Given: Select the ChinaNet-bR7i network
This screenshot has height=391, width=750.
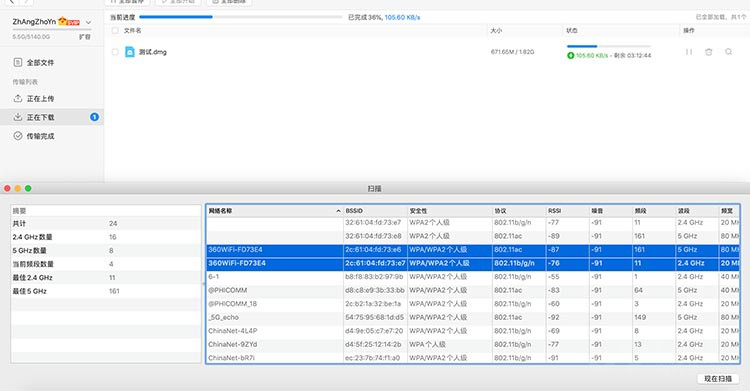Looking at the screenshot, I should click(473, 357).
